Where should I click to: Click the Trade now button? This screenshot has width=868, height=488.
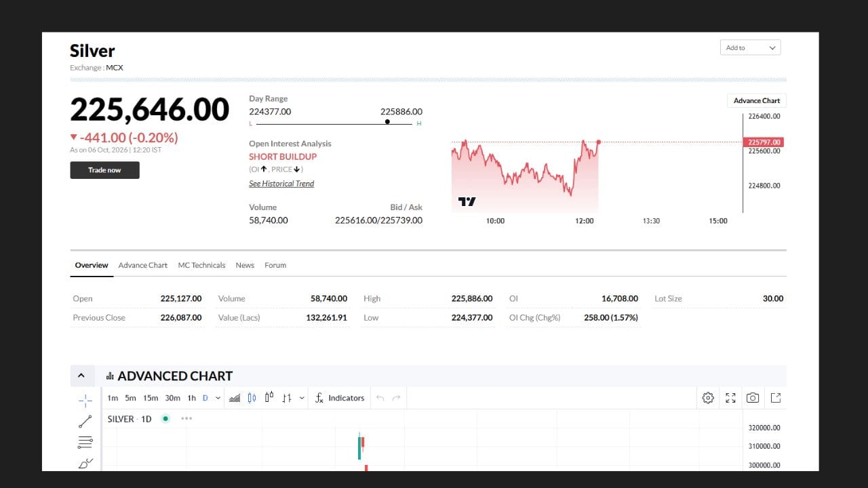(104, 170)
